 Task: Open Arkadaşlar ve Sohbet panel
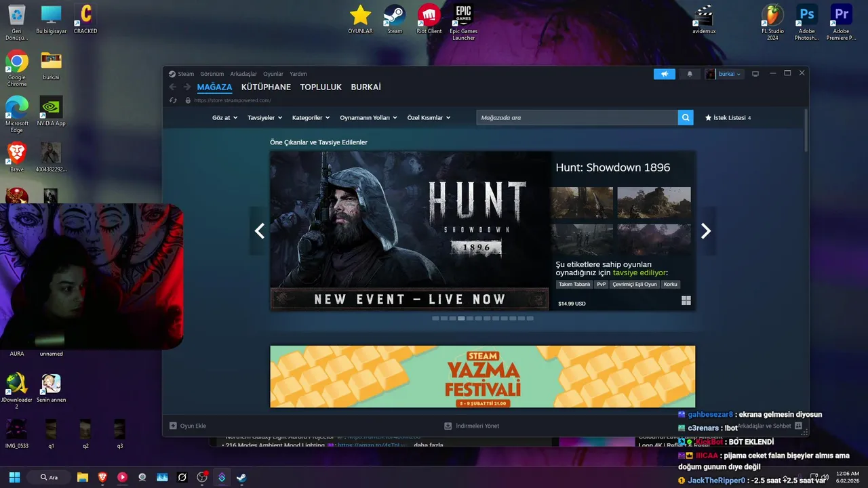click(769, 426)
